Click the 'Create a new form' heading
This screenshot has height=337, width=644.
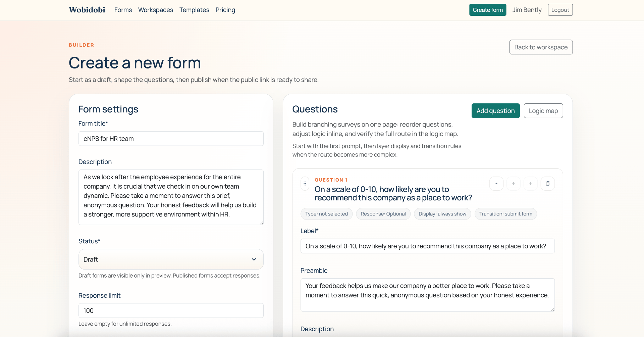pos(135,63)
